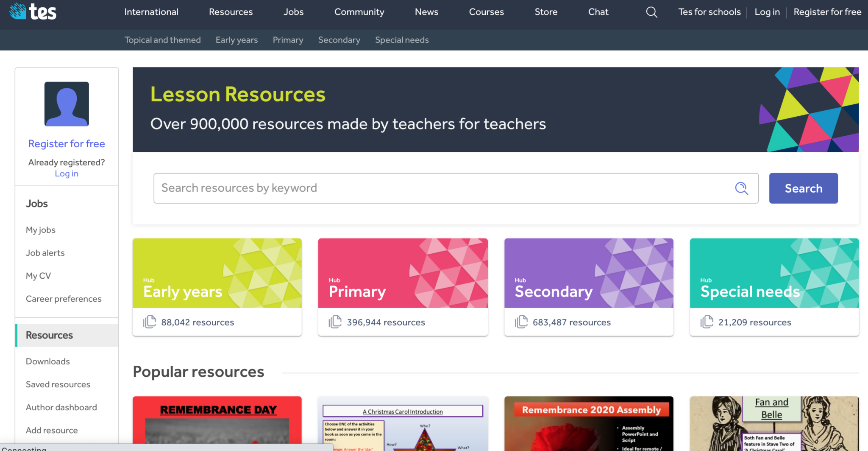Image resolution: width=868 pixels, height=451 pixels.
Task: Select Early years in the subnav bar
Action: point(236,40)
